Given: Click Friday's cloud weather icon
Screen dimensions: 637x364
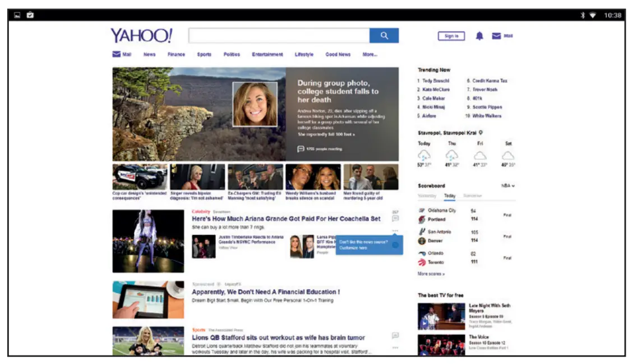Looking at the screenshot, I should pos(480,156).
